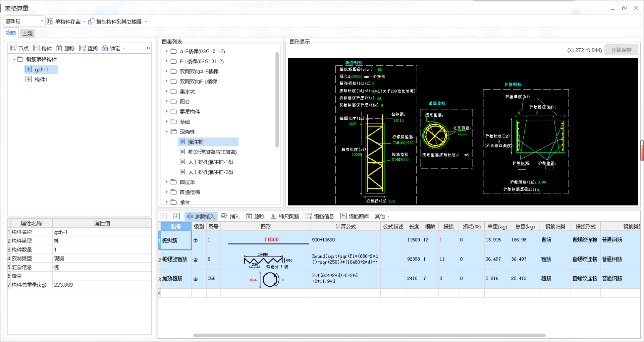Click the spiral stirrup shape thumbnail
Viewport: 644px width, 342px height.
[x=266, y=260]
